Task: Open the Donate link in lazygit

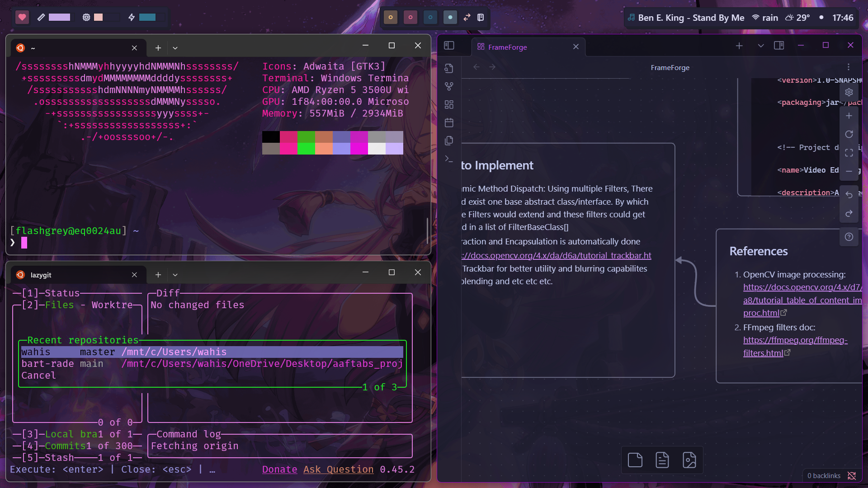Action: pyautogui.click(x=279, y=469)
